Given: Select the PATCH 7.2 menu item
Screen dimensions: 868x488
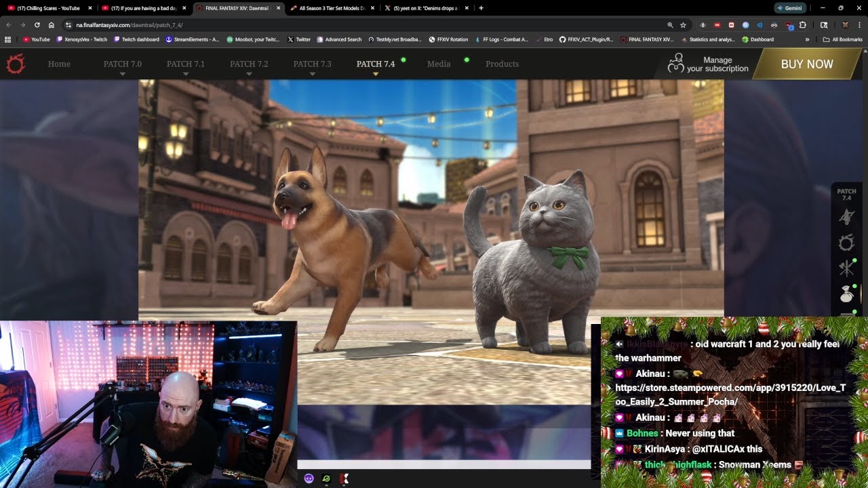Looking at the screenshot, I should click(x=249, y=64).
